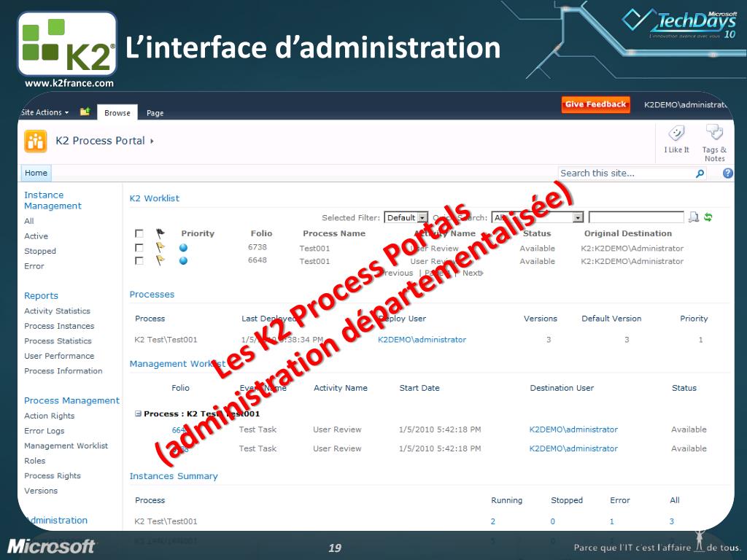Click the worklist search icon beside text box
Image resolution: width=747 pixels, height=560 pixels.
(x=694, y=217)
